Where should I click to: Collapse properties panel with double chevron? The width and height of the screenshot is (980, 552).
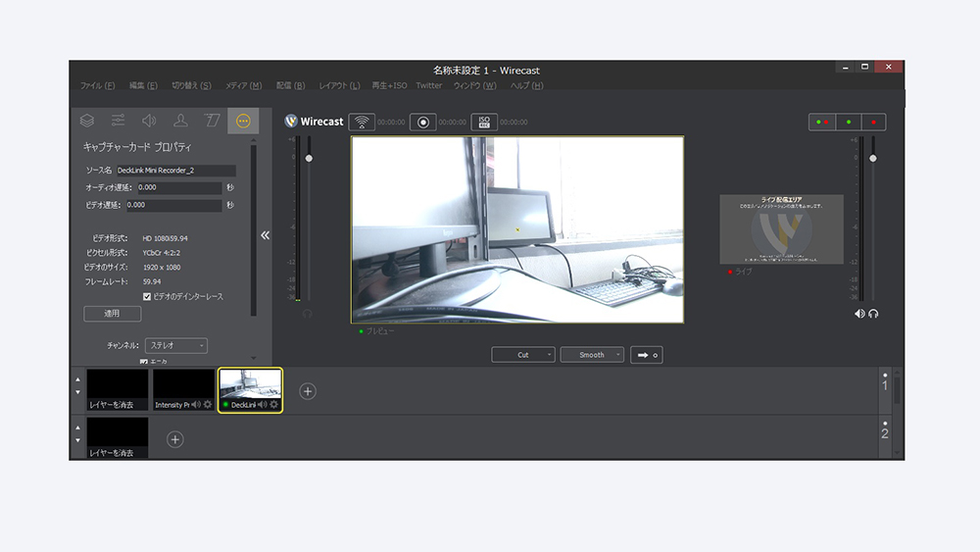(x=265, y=235)
